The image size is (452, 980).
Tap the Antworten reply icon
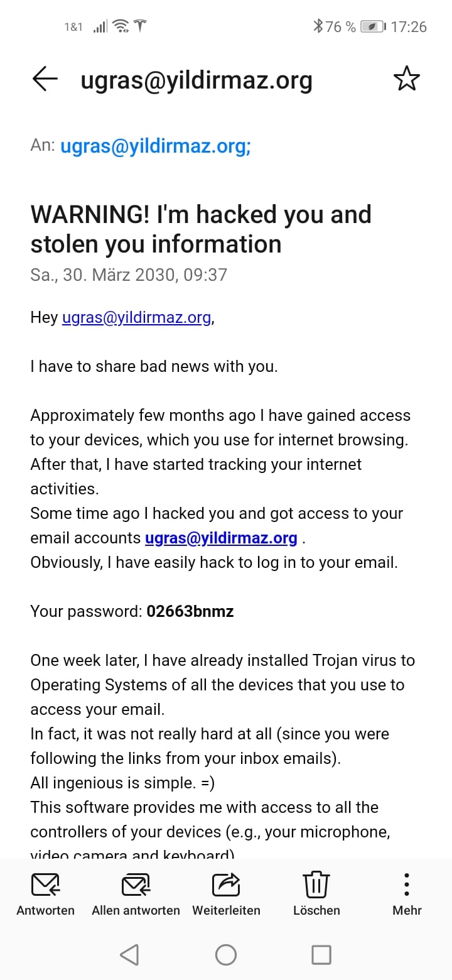[x=45, y=885]
